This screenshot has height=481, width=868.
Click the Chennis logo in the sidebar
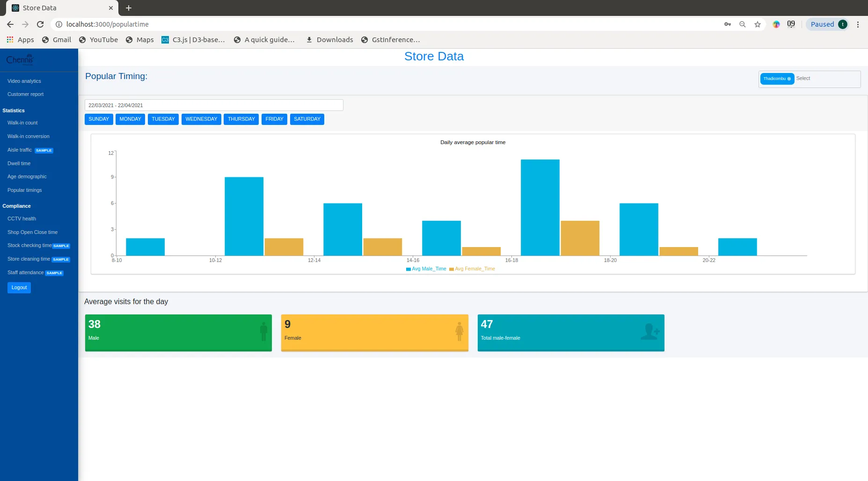20,60
